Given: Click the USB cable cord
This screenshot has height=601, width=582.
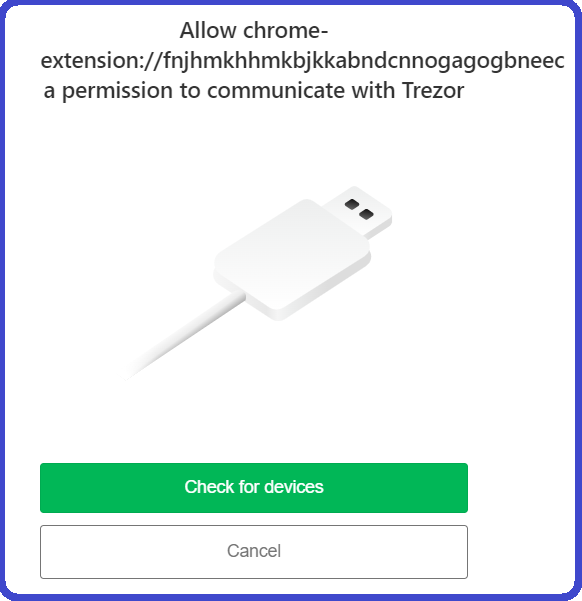Looking at the screenshot, I should pyautogui.click(x=183, y=336).
